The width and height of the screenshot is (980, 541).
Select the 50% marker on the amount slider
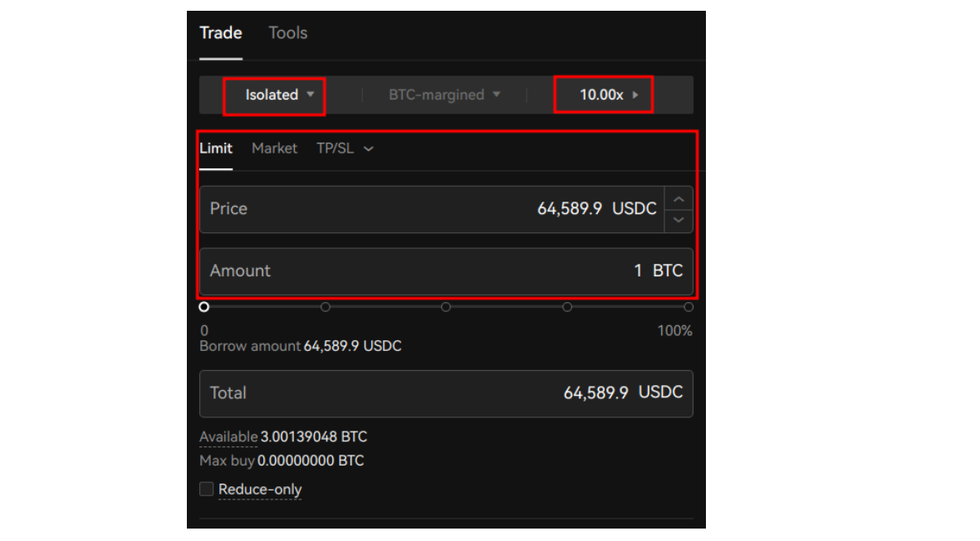[446, 306]
